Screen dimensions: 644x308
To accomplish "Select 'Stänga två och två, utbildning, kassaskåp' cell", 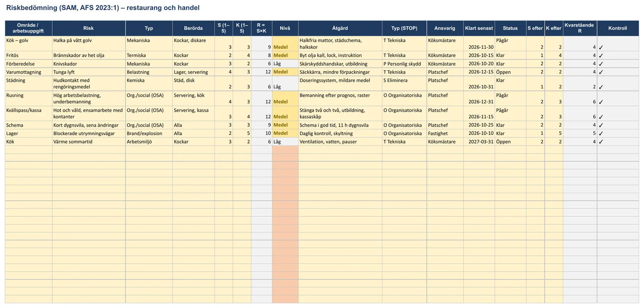I will click(340, 113).
